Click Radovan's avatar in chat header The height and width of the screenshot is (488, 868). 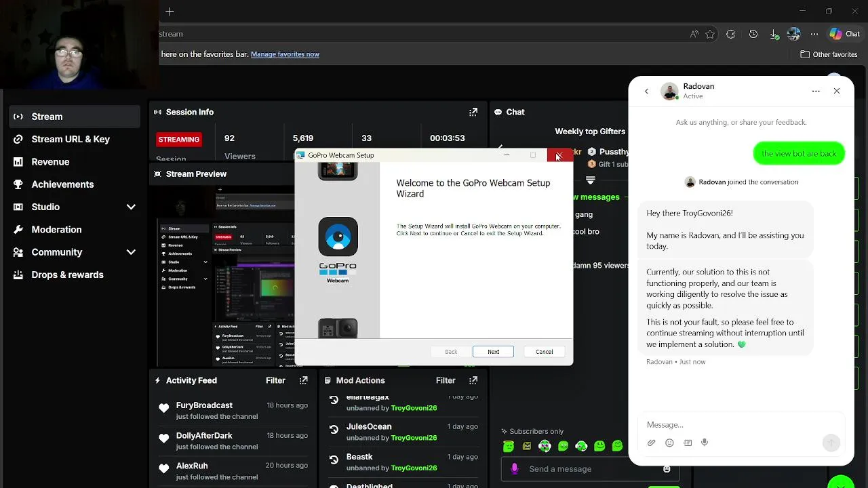pyautogui.click(x=669, y=91)
